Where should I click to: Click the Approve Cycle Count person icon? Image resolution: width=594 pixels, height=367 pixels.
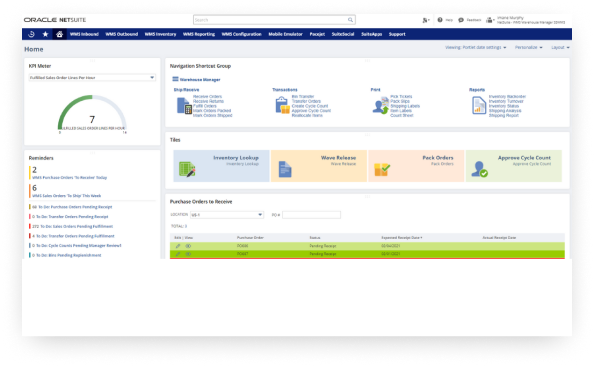479,169
